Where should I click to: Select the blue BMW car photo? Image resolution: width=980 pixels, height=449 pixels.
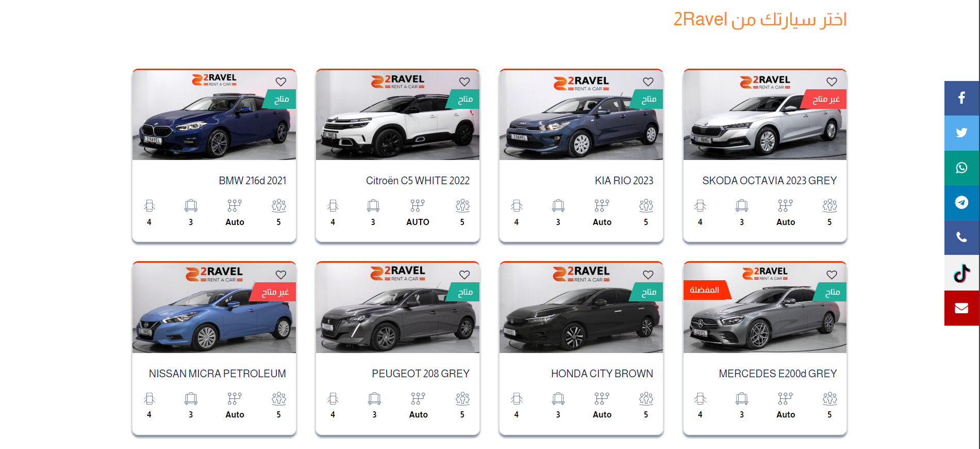coord(214,115)
